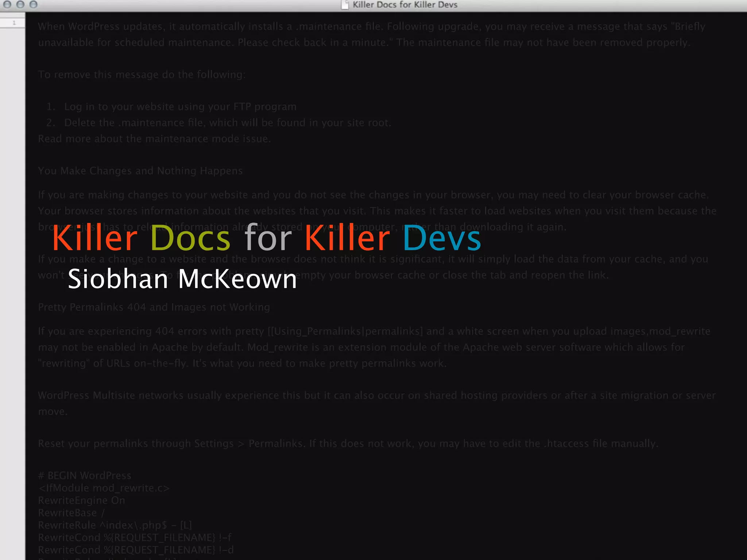Screen dimensions: 747x560
Task: Click the document proxy icon in title bar
Action: coord(345,5)
